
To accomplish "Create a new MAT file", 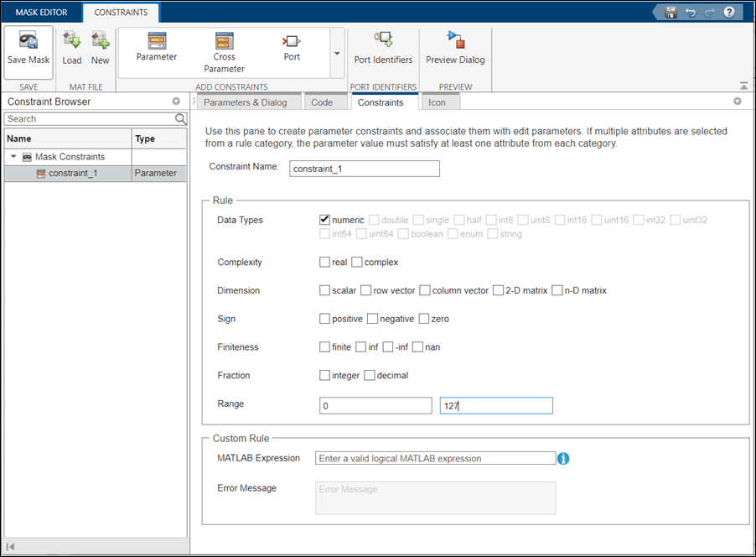I will coord(101,49).
